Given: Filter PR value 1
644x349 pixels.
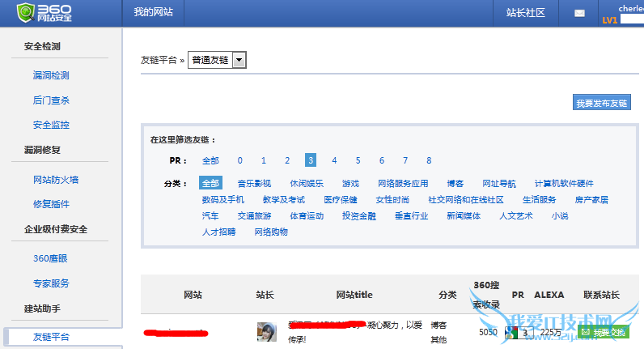Looking at the screenshot, I should (x=264, y=160).
